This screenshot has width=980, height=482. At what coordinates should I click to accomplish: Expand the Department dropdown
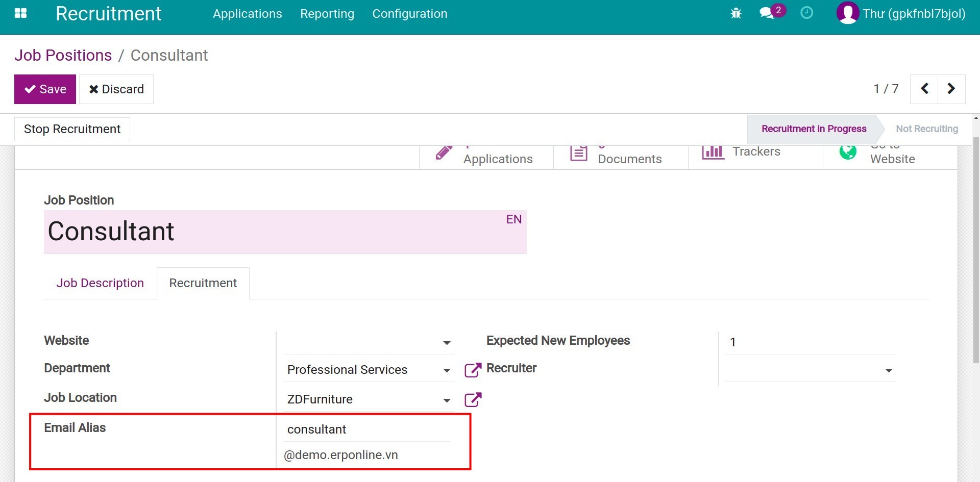coord(447,370)
